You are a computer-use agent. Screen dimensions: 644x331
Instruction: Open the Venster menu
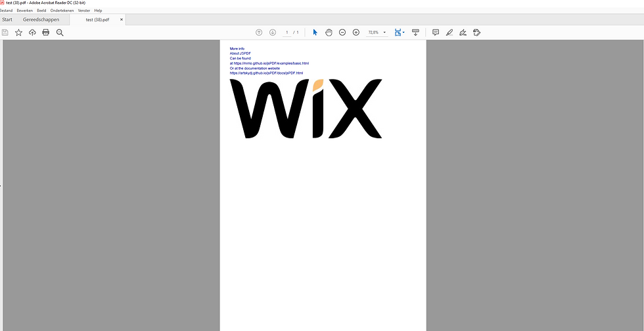click(84, 11)
